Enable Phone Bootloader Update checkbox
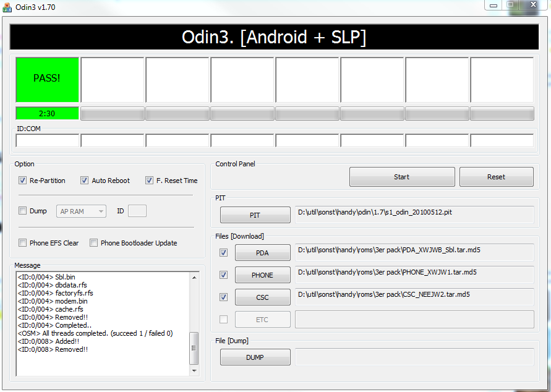This screenshot has height=392, width=551. (x=93, y=243)
